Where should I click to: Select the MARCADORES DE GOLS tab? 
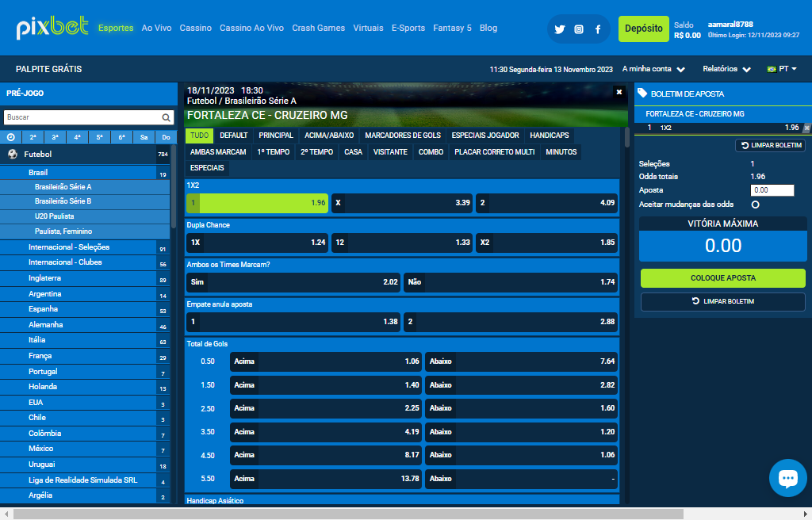[x=403, y=136]
